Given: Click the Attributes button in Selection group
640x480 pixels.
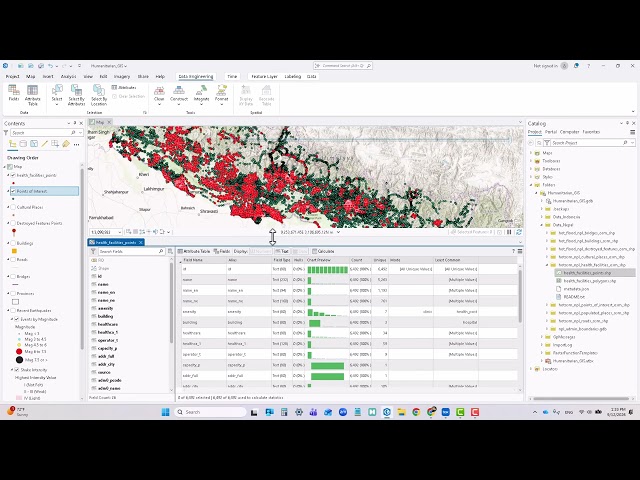Looking at the screenshot, I should [x=124, y=87].
